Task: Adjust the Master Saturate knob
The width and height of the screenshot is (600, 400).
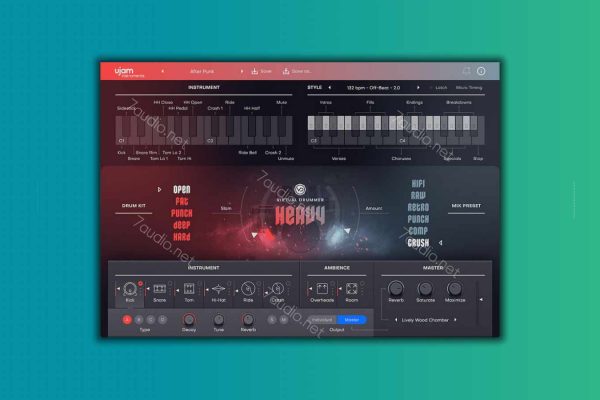Action: (425, 288)
